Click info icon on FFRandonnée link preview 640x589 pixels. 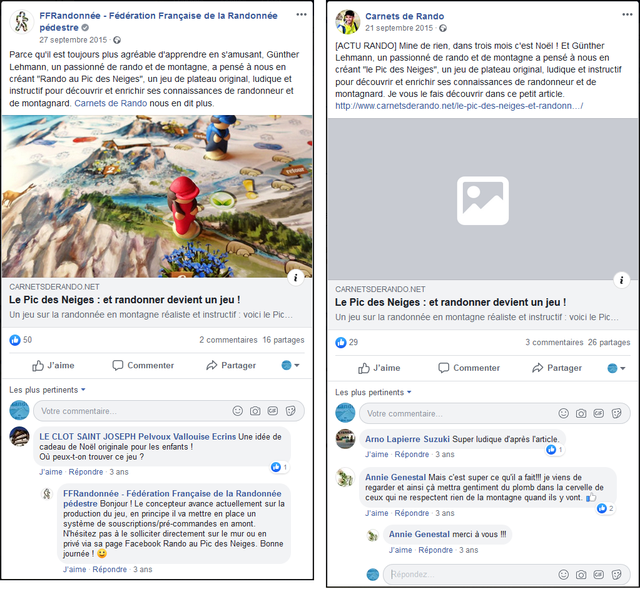296,278
